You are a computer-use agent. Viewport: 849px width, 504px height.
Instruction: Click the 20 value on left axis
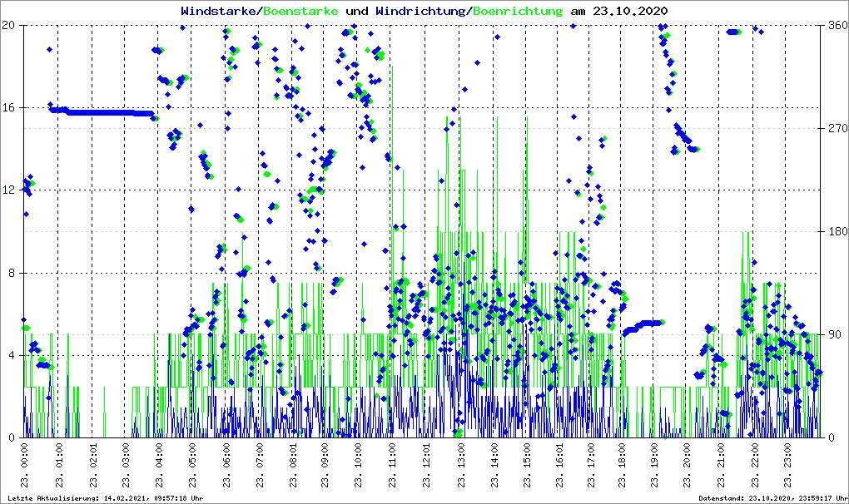9,25
